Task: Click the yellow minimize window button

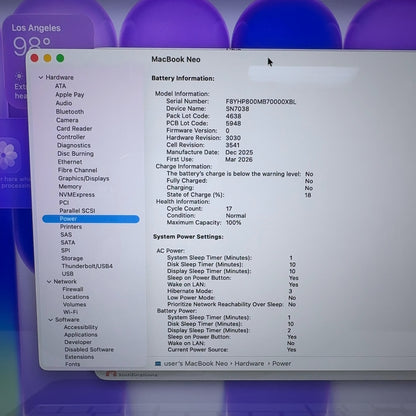Action: (x=47, y=58)
